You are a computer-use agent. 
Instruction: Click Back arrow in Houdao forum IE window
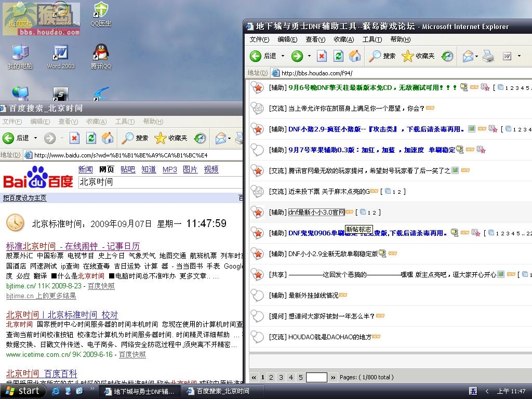click(x=256, y=56)
